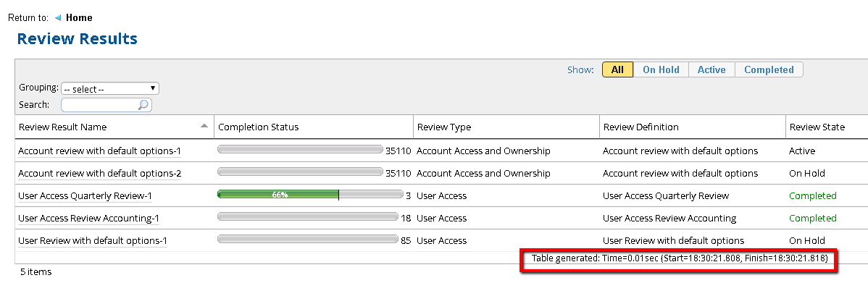868x283 pixels.
Task: Filter by Active reviews
Action: pyautogui.click(x=711, y=69)
